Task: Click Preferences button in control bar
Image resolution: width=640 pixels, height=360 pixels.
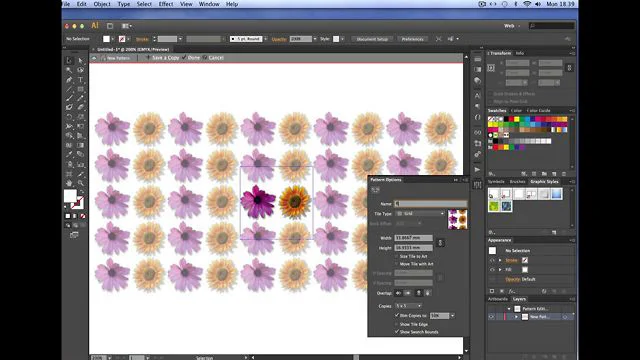Action: (412, 39)
